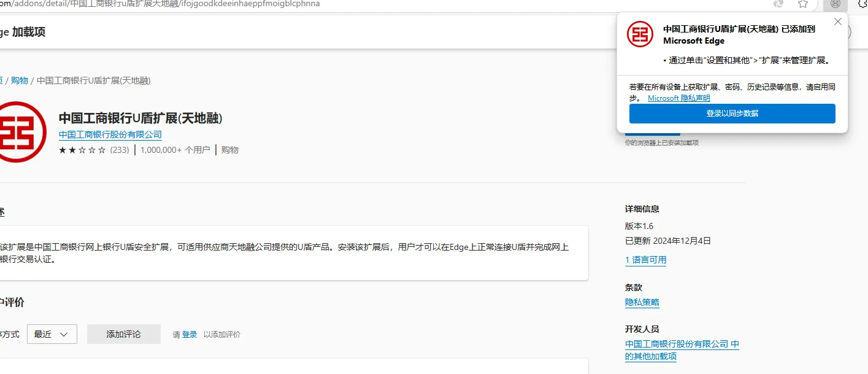868x374 pixels.
Task: Reload the current page
Action: pyautogui.click(x=778, y=4)
